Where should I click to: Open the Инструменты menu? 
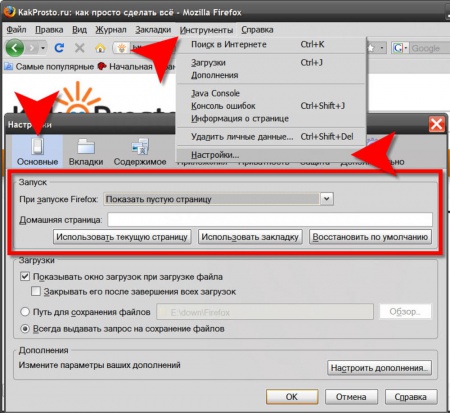point(206,30)
